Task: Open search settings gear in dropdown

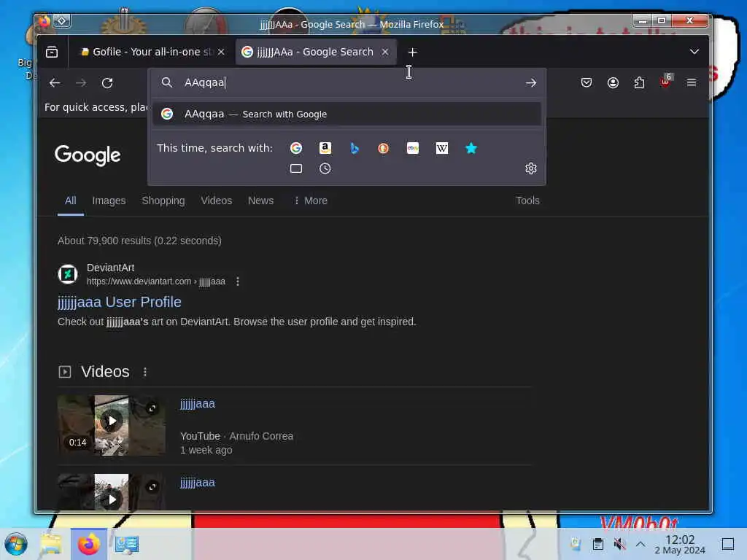Action: [531, 168]
